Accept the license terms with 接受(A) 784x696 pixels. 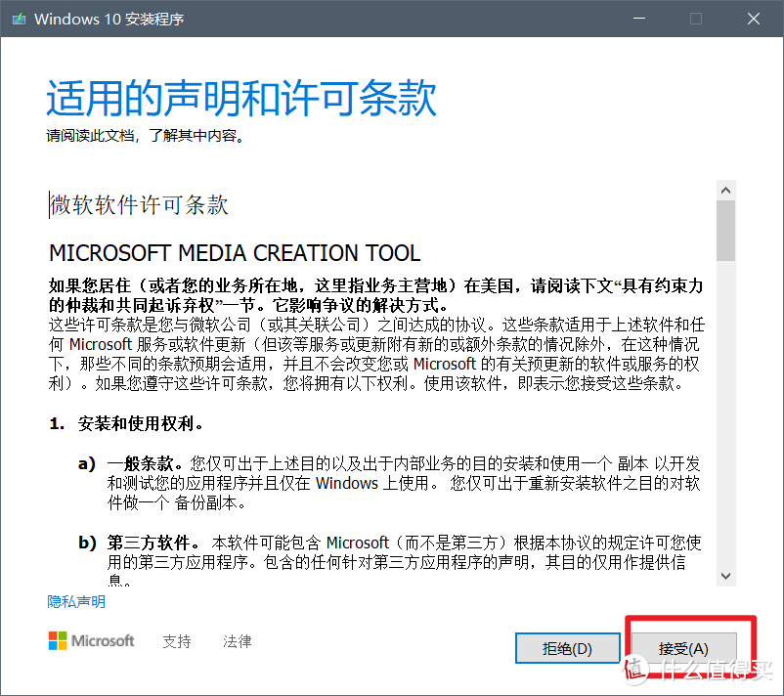coord(683,648)
